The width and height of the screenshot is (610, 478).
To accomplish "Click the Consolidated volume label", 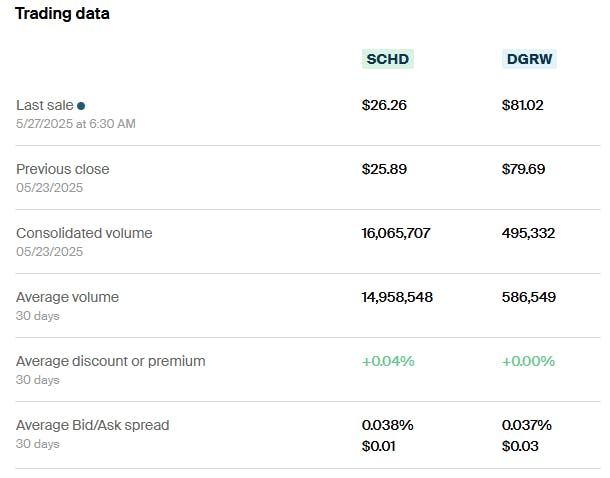I will (x=84, y=233).
